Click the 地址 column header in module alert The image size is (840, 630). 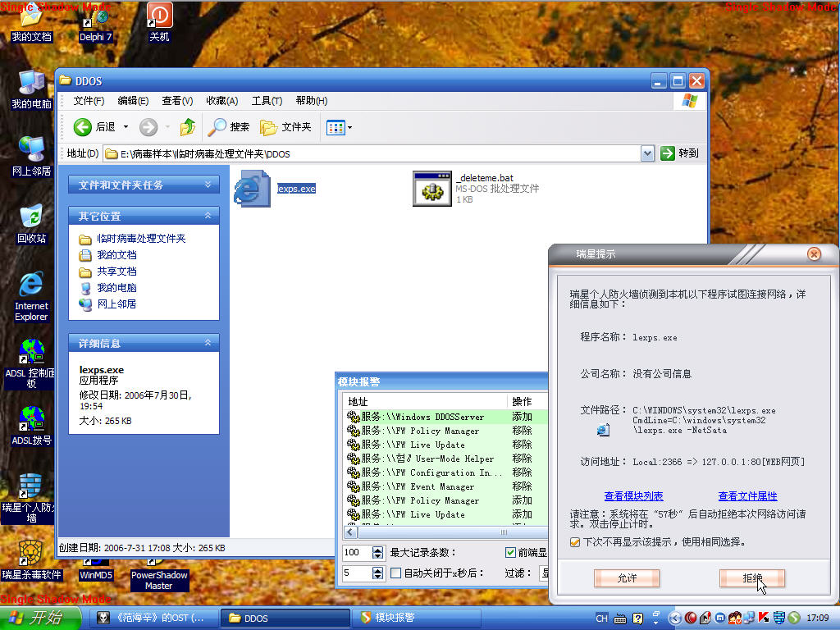(424, 402)
